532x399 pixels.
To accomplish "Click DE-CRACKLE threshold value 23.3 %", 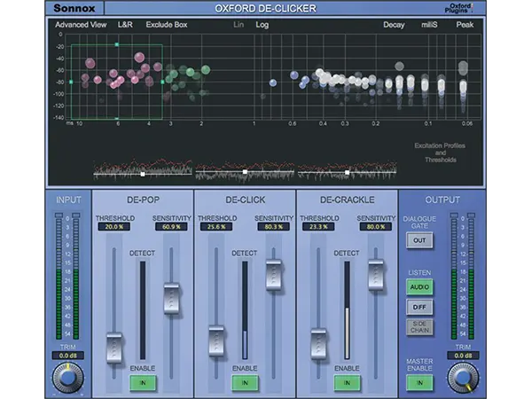I will [x=318, y=227].
